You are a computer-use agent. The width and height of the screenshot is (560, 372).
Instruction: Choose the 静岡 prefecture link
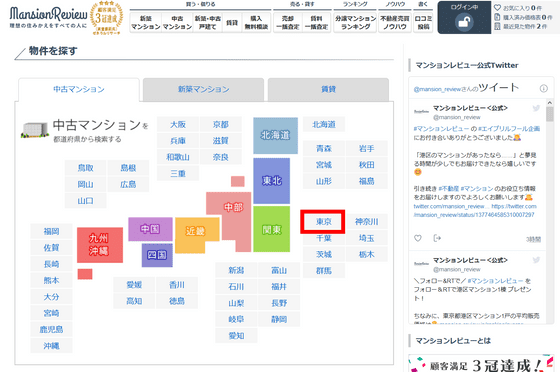click(279, 319)
